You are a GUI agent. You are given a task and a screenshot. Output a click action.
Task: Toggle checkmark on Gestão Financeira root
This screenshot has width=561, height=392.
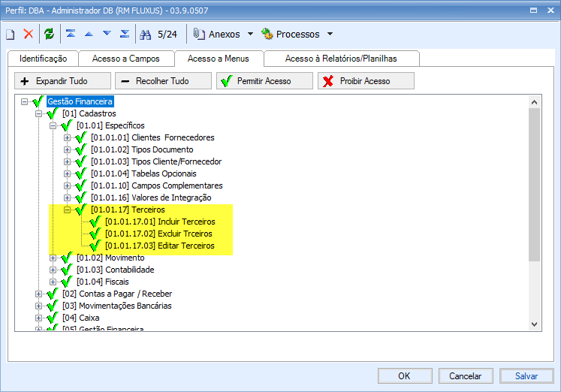pos(38,101)
